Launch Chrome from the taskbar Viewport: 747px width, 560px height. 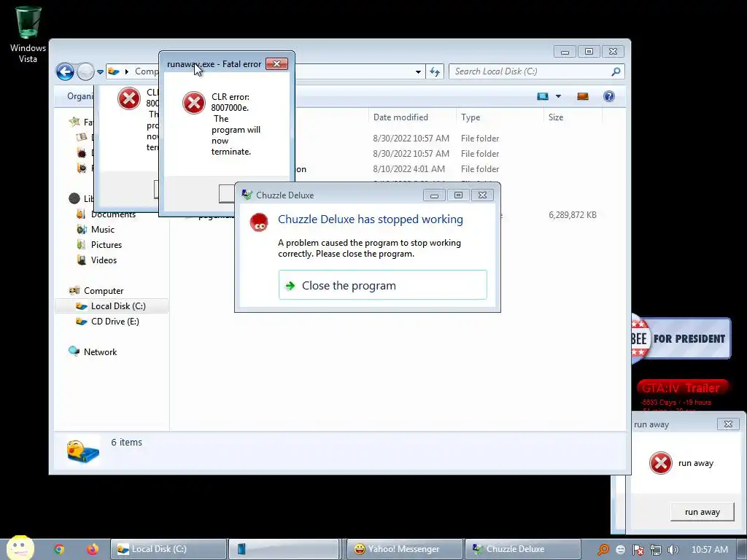(x=58, y=549)
